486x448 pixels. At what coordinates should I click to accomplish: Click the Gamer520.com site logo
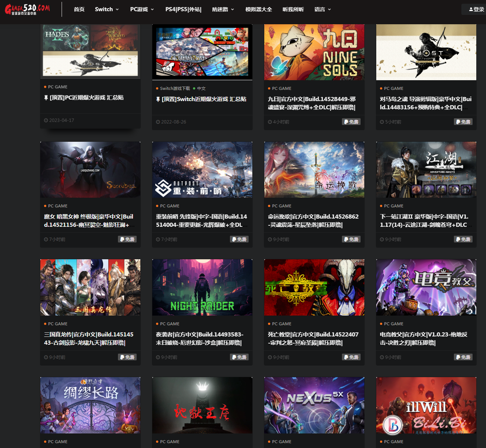click(27, 9)
